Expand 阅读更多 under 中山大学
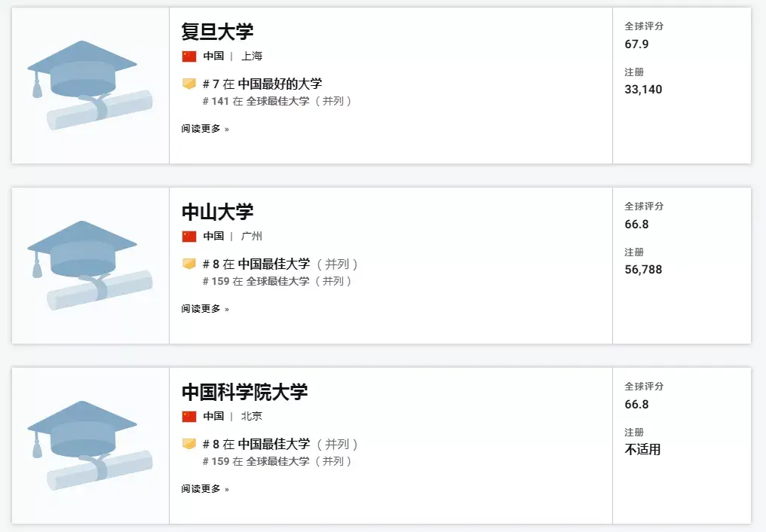The image size is (766, 532). coord(205,309)
